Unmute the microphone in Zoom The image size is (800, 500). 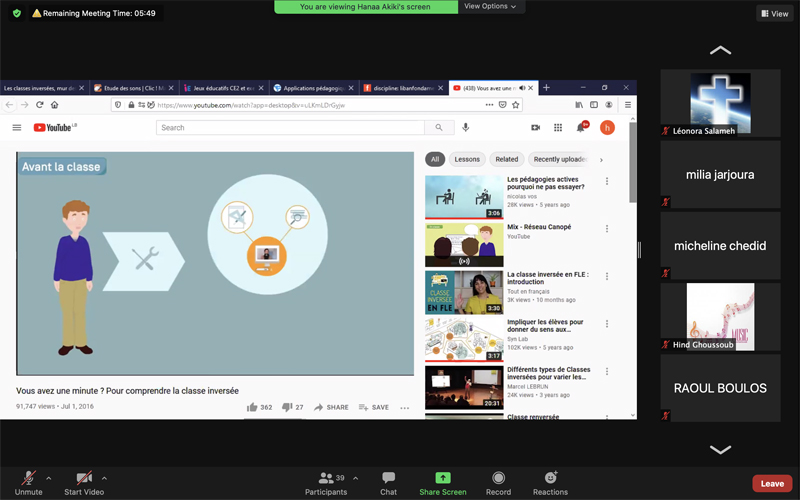29,483
